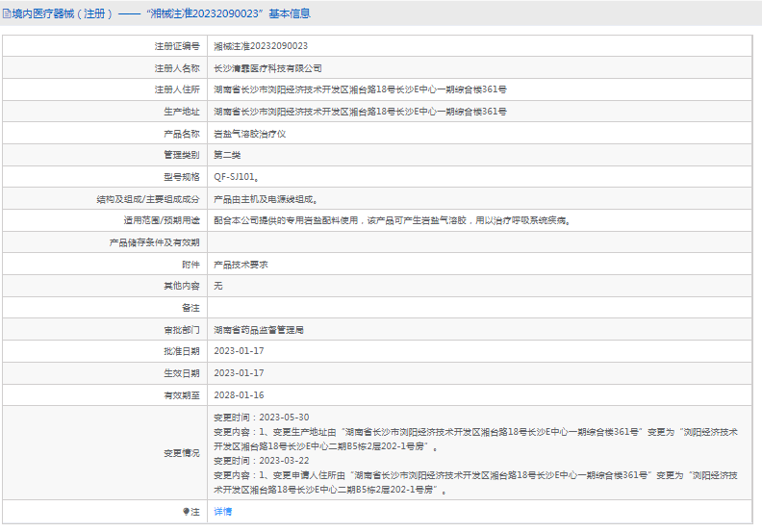Click the 备注 label
762x532 pixels.
(x=190, y=308)
